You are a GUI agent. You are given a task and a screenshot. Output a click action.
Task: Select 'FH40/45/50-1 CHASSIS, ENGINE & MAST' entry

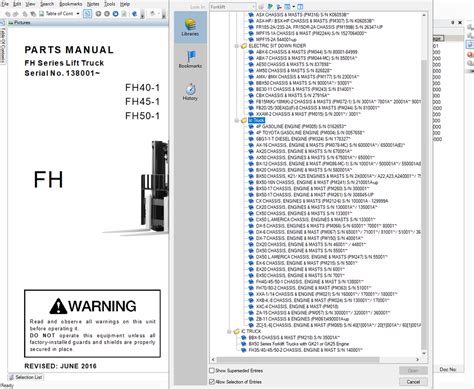pyautogui.click(x=309, y=282)
